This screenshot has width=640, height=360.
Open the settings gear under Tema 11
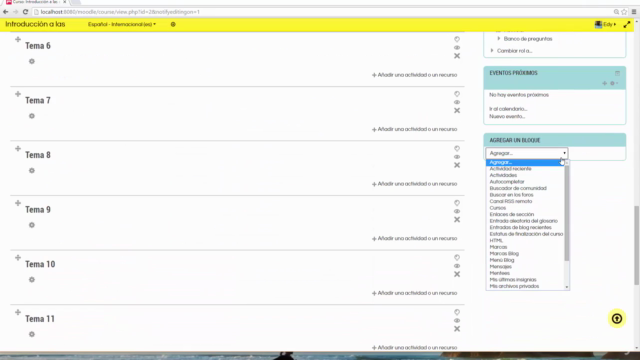pos(32,334)
